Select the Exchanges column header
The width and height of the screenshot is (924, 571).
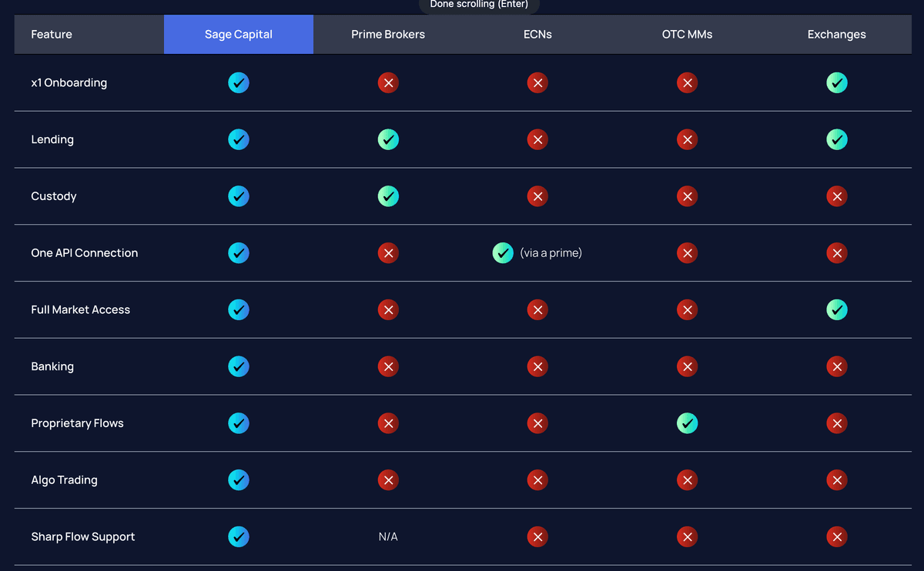[837, 34]
